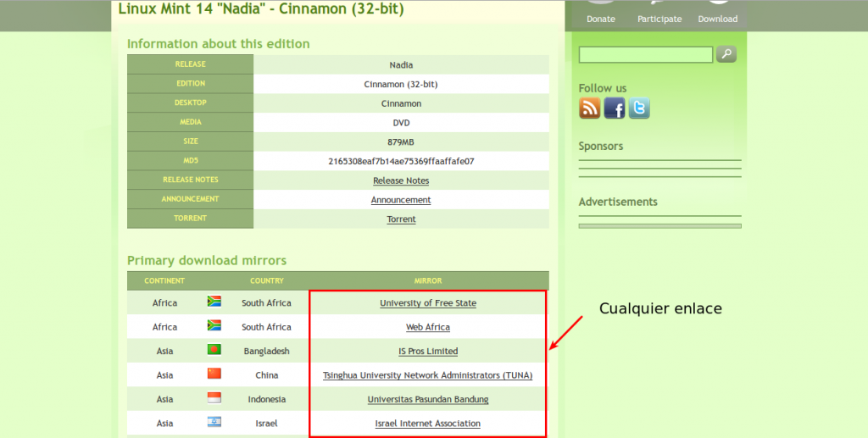Choose the Universitas Pasundan Bandung mirror
The width and height of the screenshot is (868, 438).
coord(428,399)
